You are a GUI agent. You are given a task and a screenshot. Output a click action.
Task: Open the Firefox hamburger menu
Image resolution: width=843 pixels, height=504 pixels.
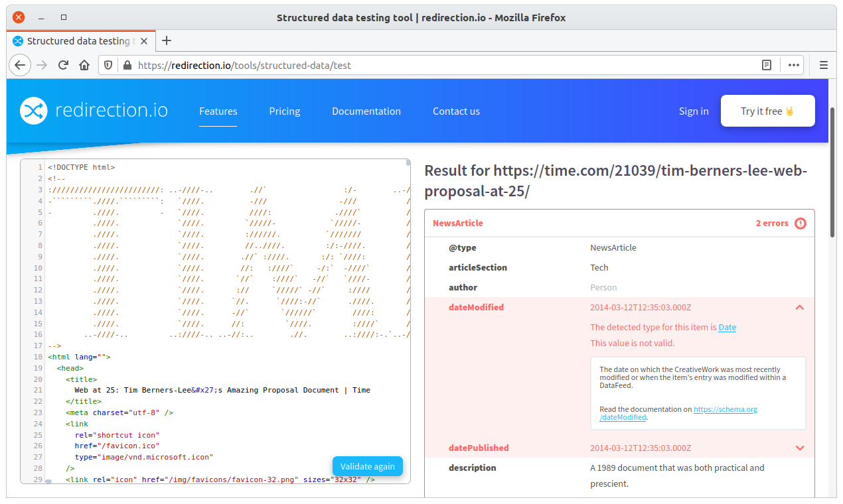pos(824,65)
